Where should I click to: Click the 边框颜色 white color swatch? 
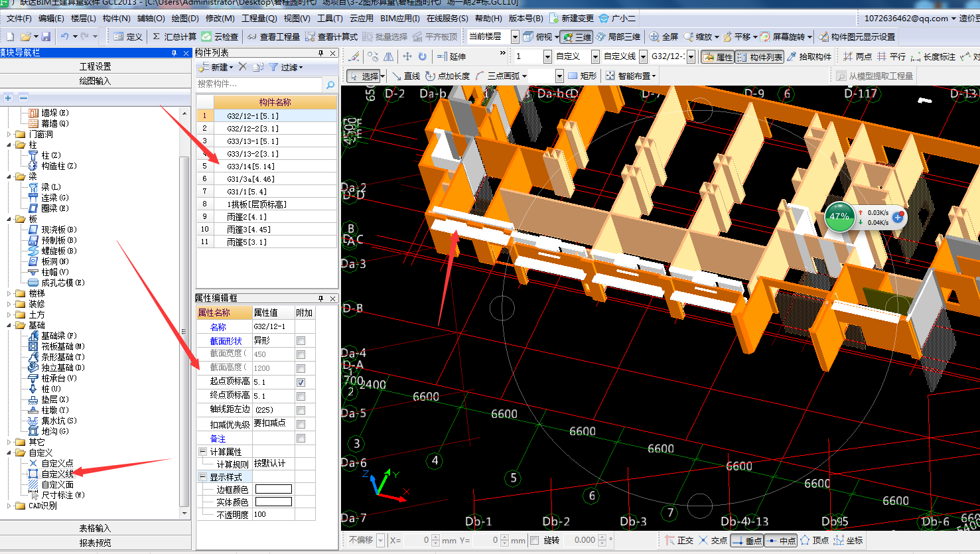[x=273, y=489]
